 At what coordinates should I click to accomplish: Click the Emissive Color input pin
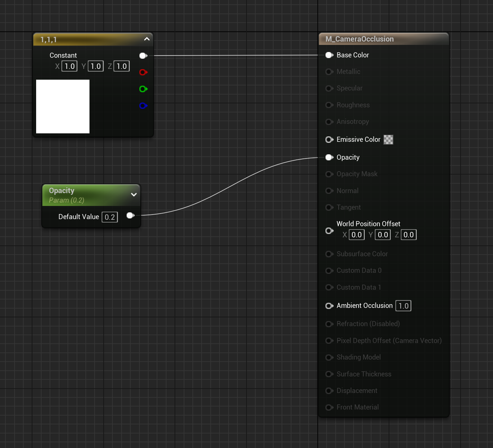coord(330,139)
